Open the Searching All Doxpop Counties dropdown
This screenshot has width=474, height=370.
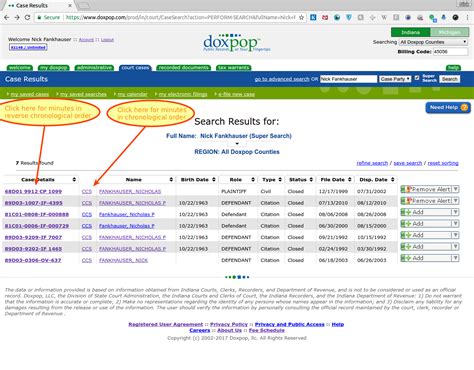pyautogui.click(x=433, y=42)
